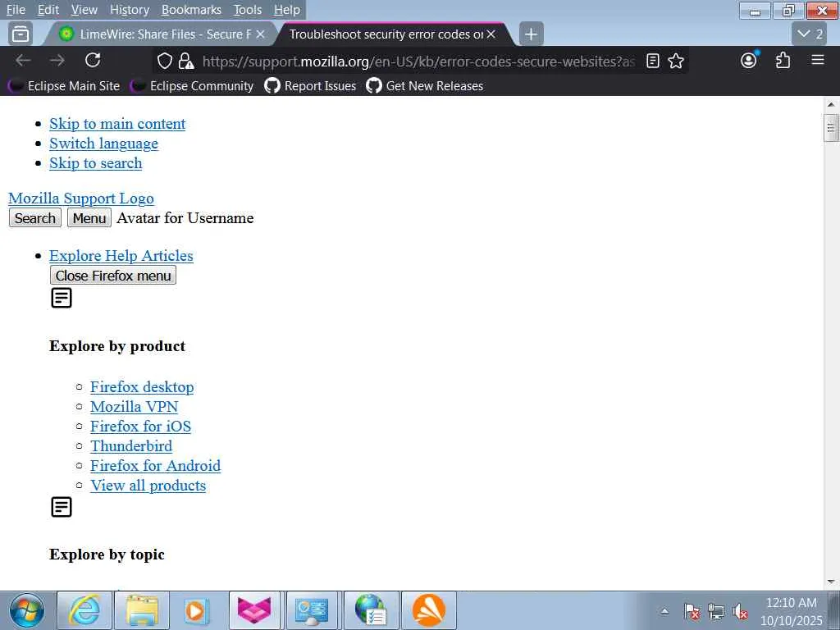Toggle Reader View icon in address bar

(x=652, y=61)
